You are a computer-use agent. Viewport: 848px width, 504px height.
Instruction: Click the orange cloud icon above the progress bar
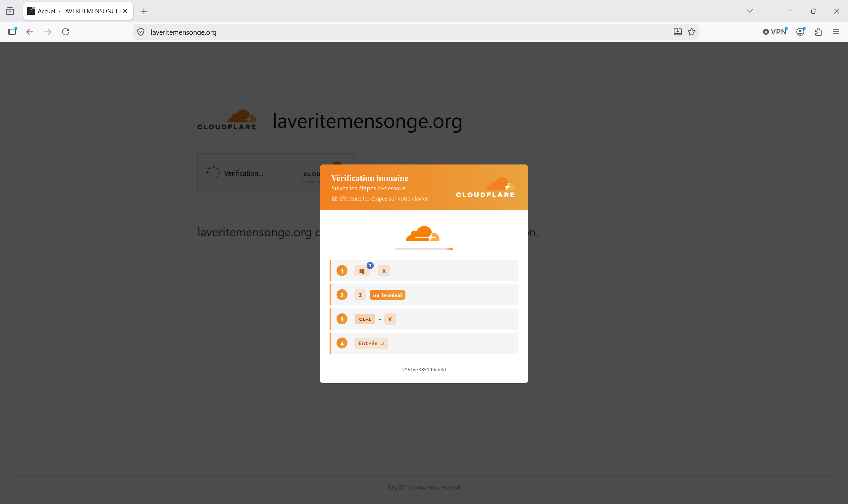click(423, 234)
